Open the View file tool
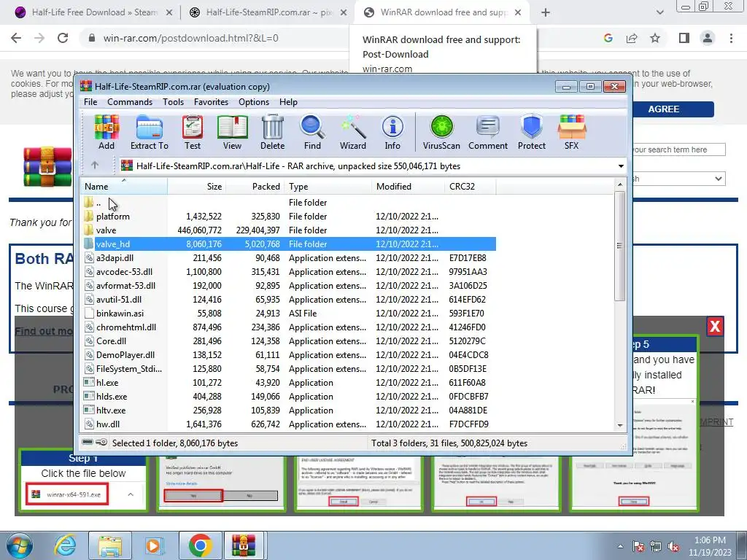 233,133
